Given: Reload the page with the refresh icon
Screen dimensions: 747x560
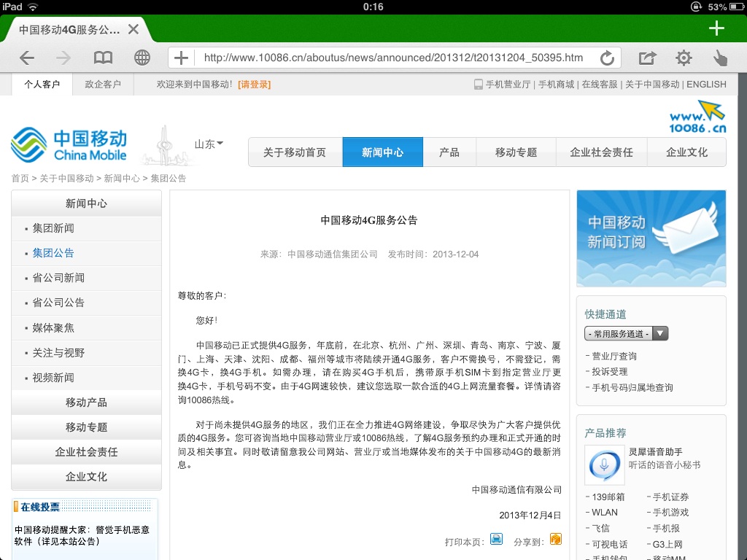Looking at the screenshot, I should 607,58.
